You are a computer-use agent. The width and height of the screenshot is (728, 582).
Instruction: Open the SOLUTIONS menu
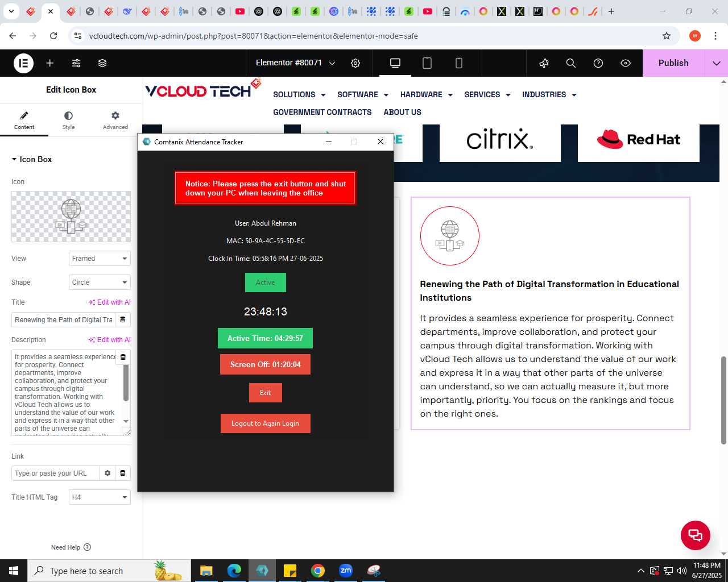click(299, 95)
